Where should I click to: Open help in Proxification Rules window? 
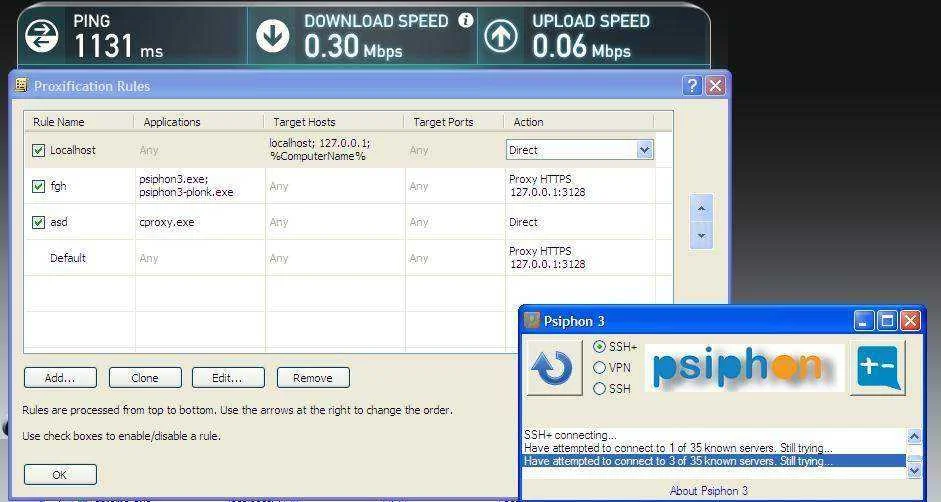(692, 85)
